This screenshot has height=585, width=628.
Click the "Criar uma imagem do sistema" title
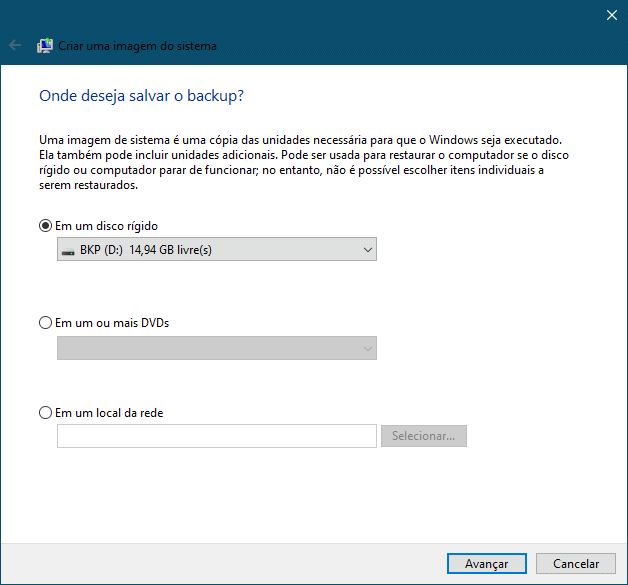pyautogui.click(x=138, y=46)
